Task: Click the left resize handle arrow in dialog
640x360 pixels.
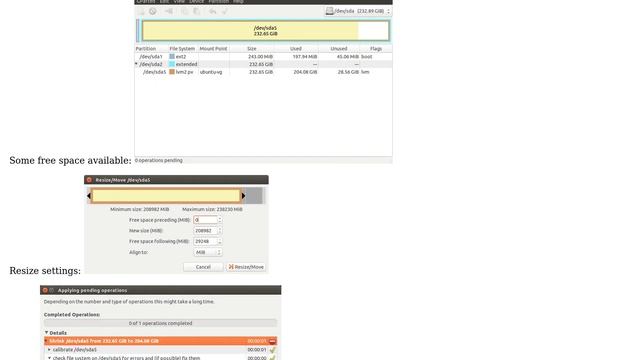Action: tap(89, 196)
